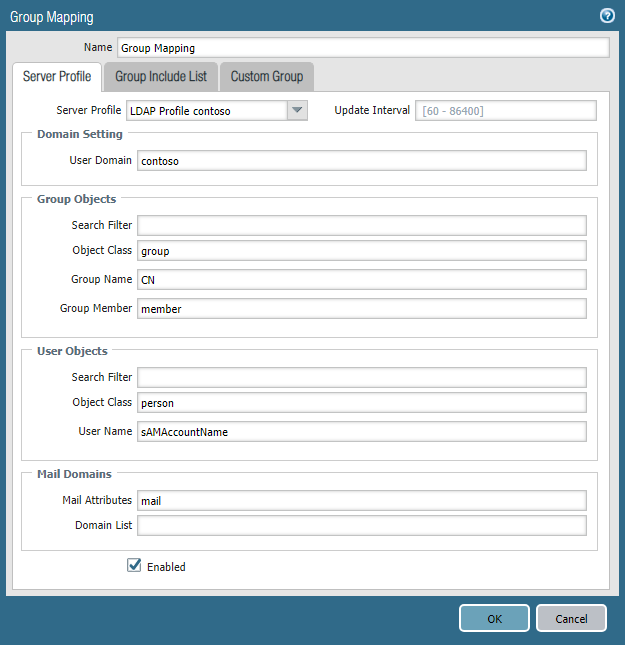625x645 pixels.
Task: Click the Domain List field
Action: coord(362,526)
